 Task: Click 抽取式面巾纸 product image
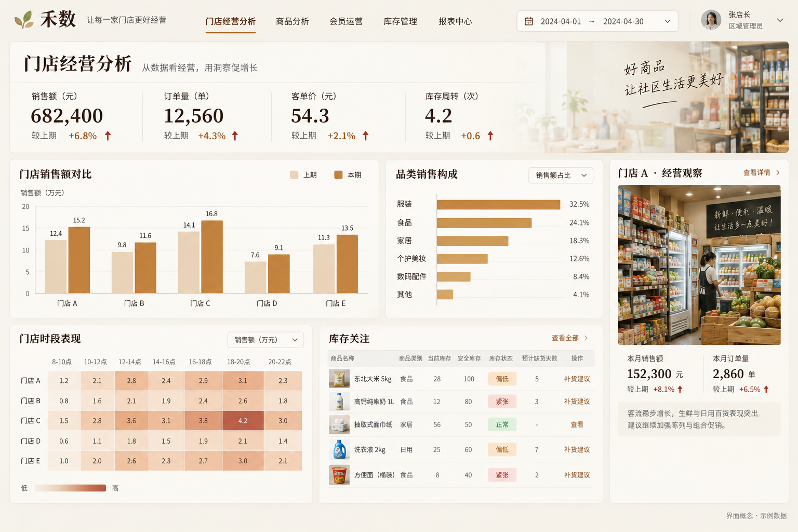[x=339, y=424]
